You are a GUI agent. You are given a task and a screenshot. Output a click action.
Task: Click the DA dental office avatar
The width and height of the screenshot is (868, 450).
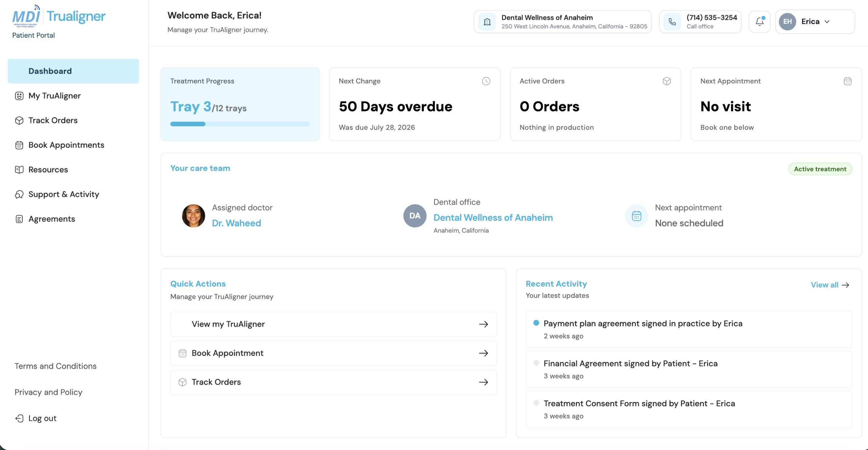point(415,216)
